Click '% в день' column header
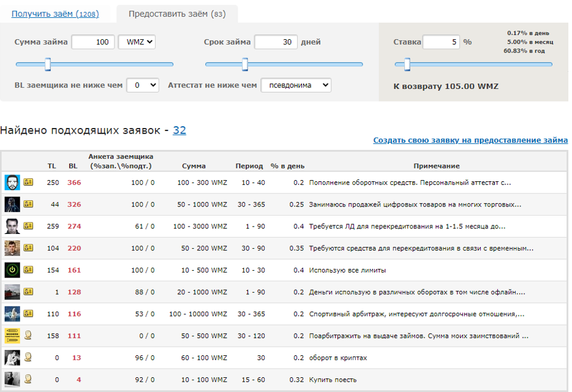The image size is (572, 392). click(x=287, y=166)
